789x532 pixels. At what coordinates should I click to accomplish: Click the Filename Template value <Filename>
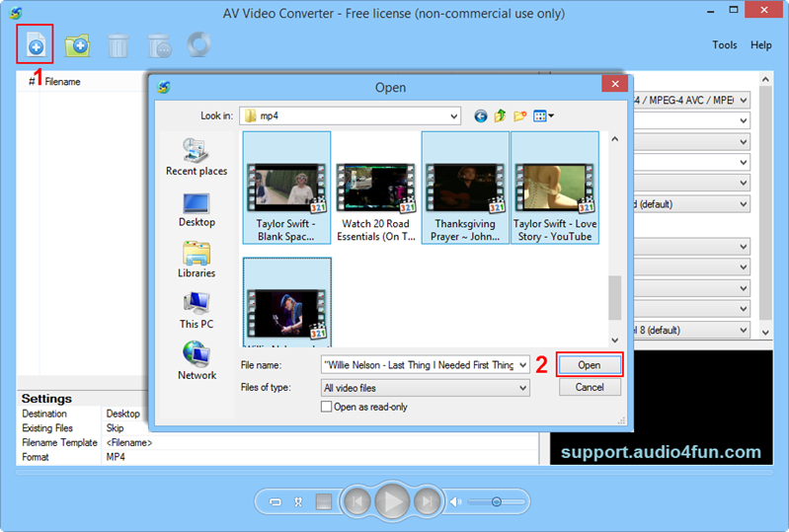tap(128, 442)
